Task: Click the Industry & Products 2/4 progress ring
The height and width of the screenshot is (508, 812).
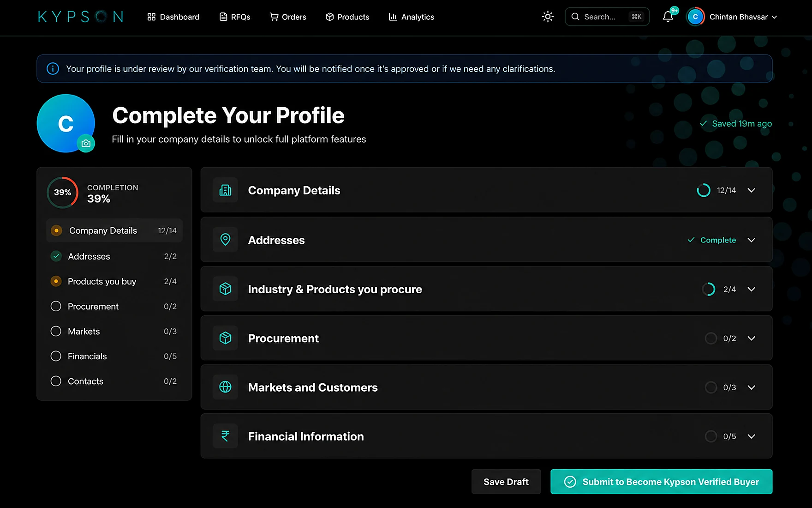Action: (x=709, y=289)
